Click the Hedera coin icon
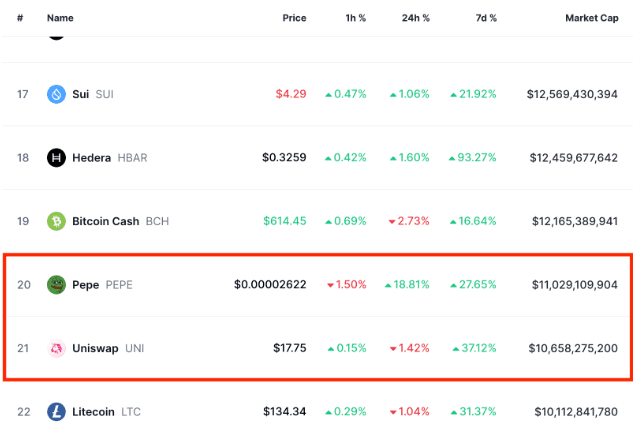The height and width of the screenshot is (433, 642). 56,158
